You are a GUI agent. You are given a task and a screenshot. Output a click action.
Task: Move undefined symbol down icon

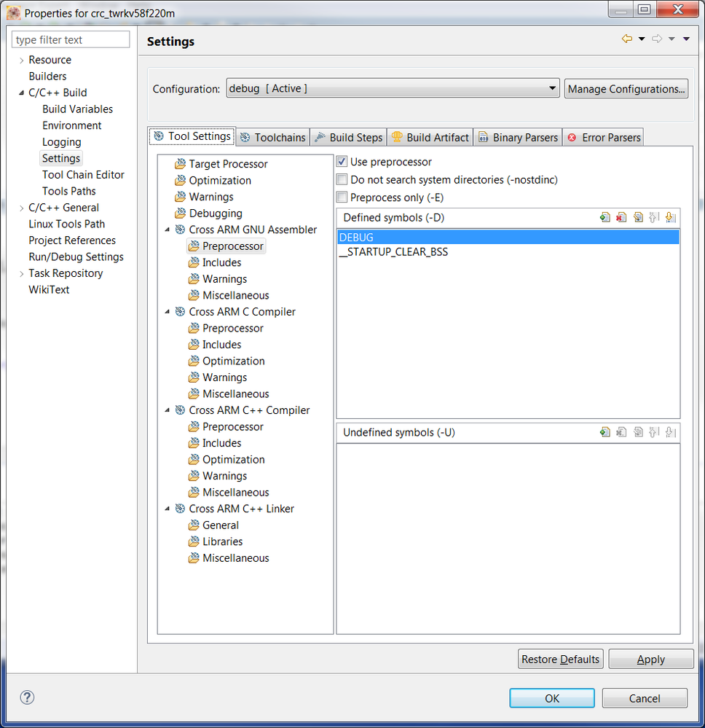[x=670, y=432]
